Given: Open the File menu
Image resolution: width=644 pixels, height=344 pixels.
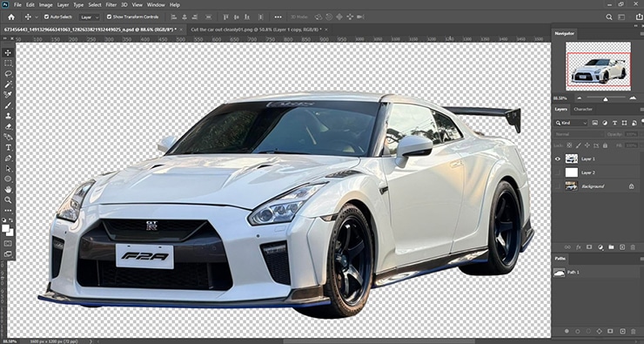Looking at the screenshot, I should 17,5.
